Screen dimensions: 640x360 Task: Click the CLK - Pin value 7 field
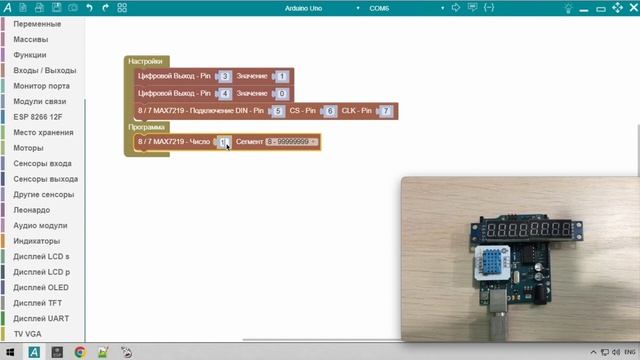pos(385,111)
